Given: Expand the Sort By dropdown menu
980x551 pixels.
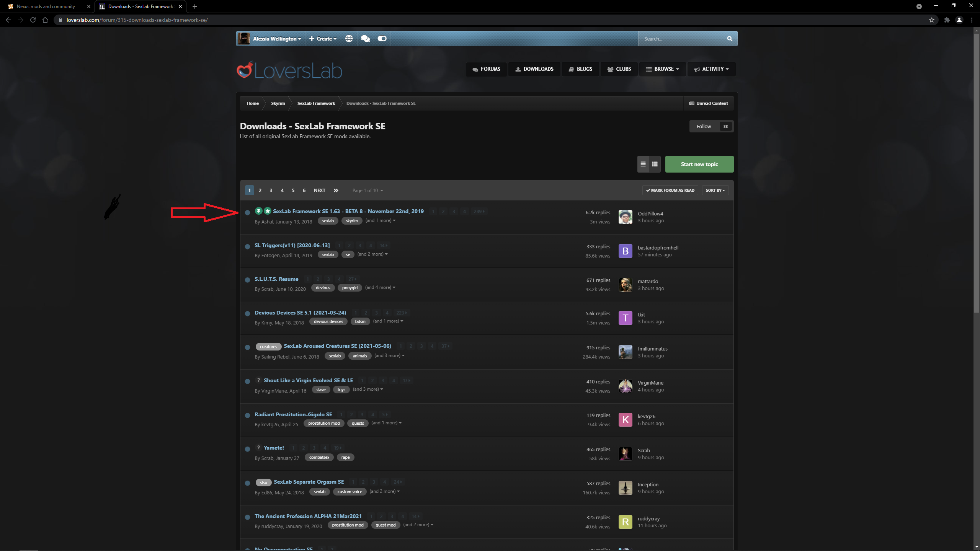Looking at the screenshot, I should (715, 190).
